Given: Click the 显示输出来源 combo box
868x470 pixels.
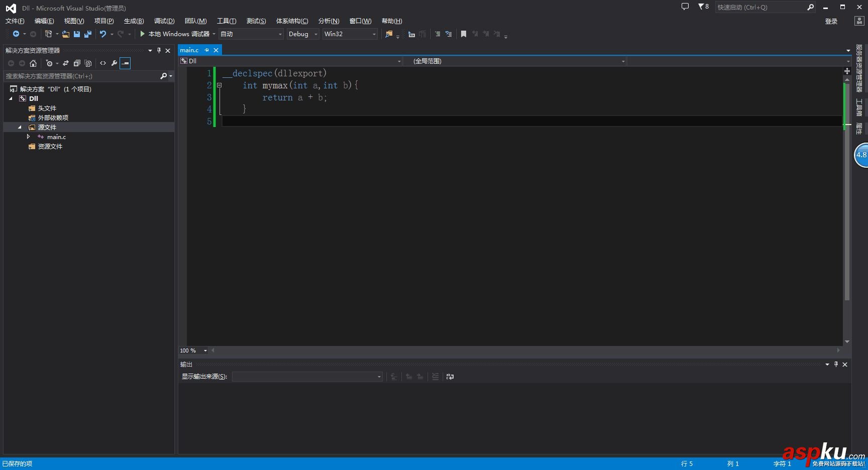Looking at the screenshot, I should click(x=307, y=376).
